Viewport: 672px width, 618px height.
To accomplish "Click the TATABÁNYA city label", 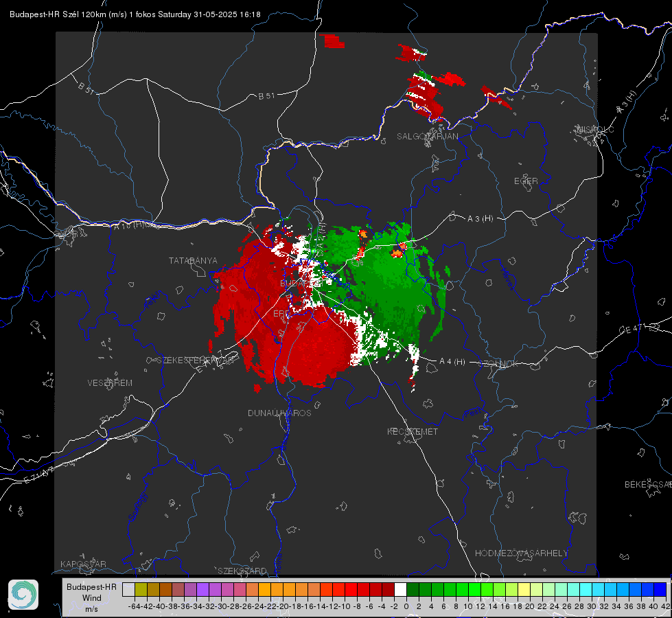I will (x=193, y=261).
